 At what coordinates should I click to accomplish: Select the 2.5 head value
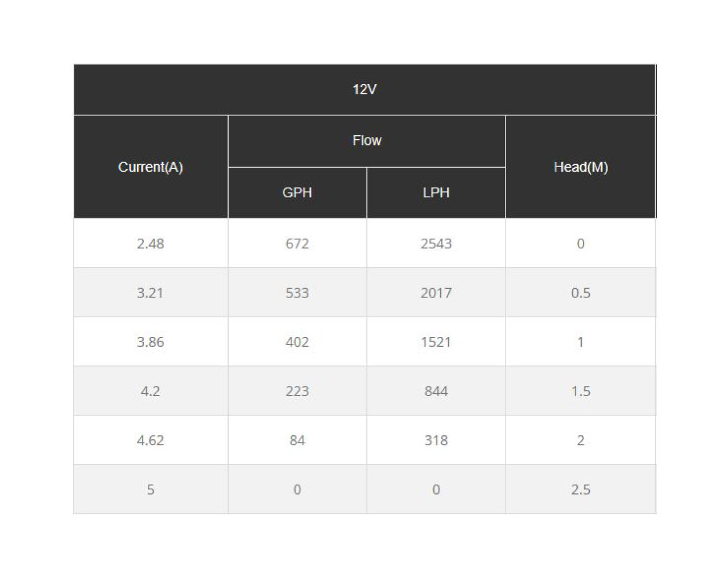(x=581, y=489)
